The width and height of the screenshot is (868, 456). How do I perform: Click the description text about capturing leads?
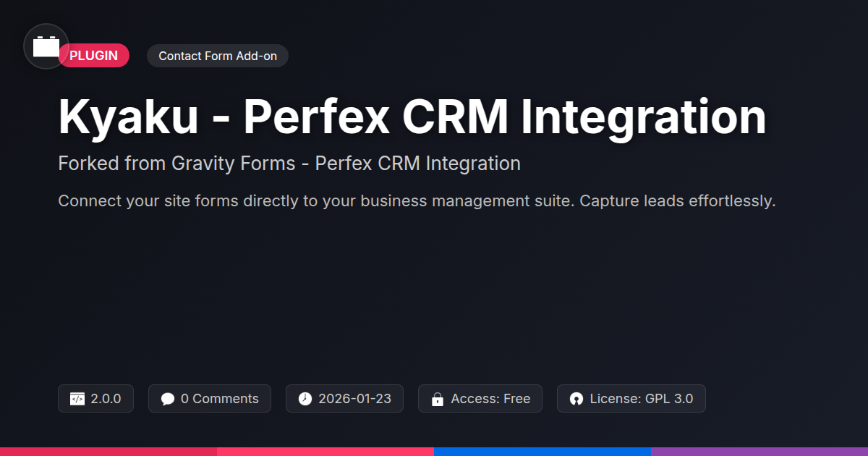click(x=417, y=200)
